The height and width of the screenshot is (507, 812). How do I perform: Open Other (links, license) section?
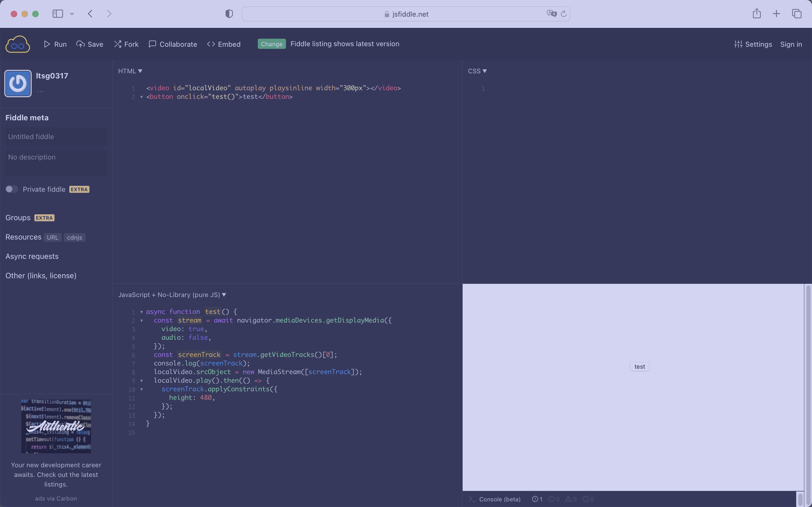[41, 276]
